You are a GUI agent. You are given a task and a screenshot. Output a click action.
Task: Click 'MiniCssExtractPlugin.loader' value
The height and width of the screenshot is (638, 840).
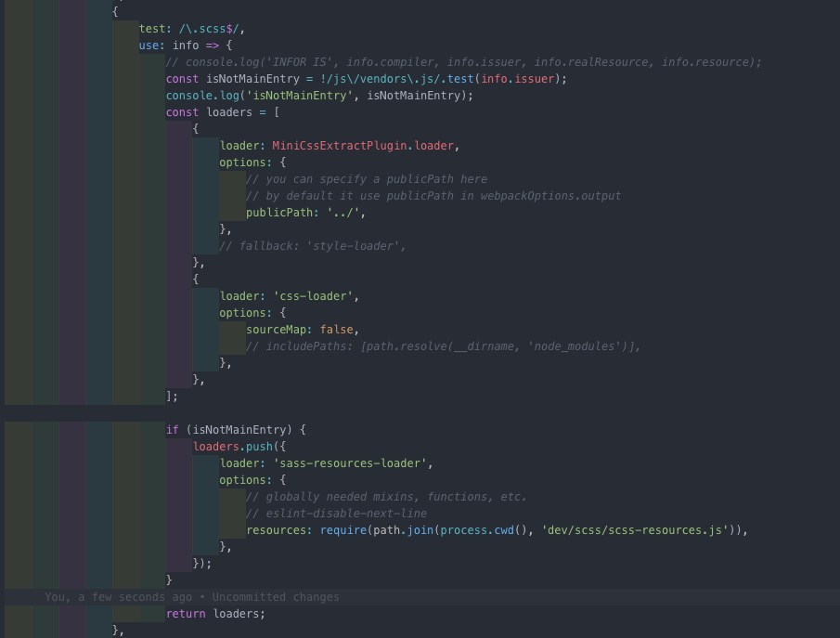pyautogui.click(x=363, y=146)
